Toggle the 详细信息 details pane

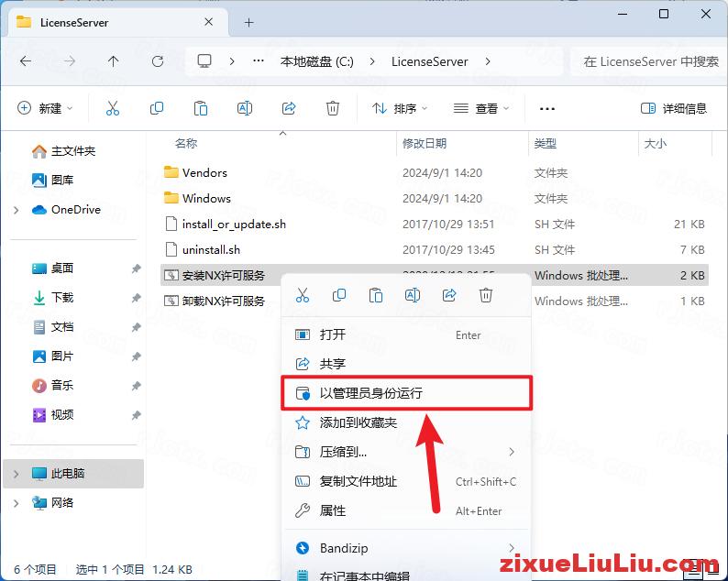[674, 108]
